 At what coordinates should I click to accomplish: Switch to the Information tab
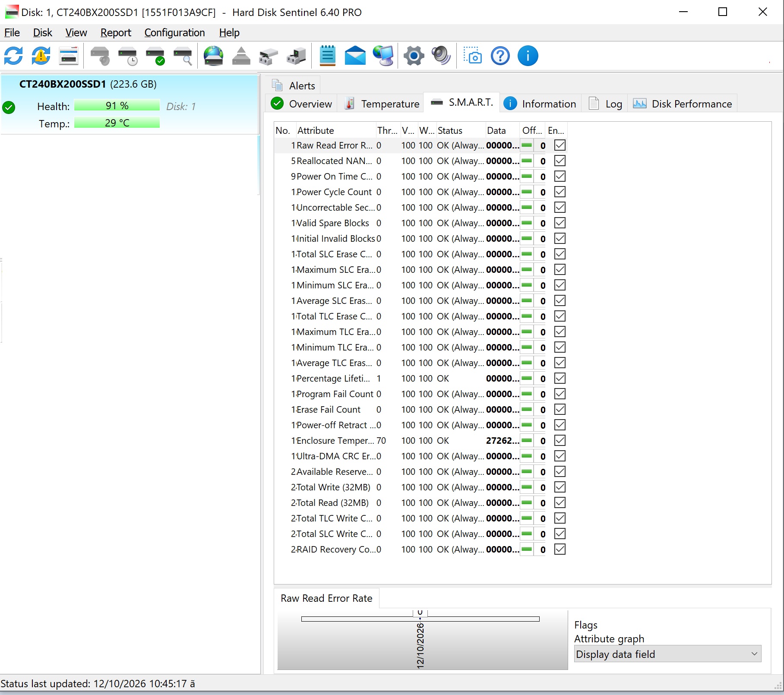(x=540, y=104)
